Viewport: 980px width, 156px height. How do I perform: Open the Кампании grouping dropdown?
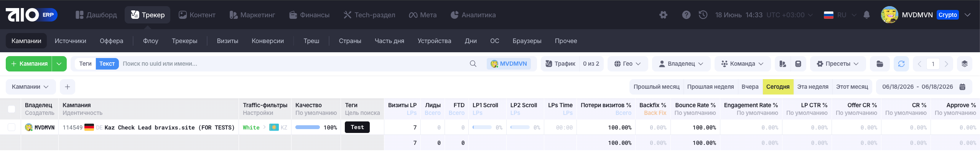click(31, 87)
